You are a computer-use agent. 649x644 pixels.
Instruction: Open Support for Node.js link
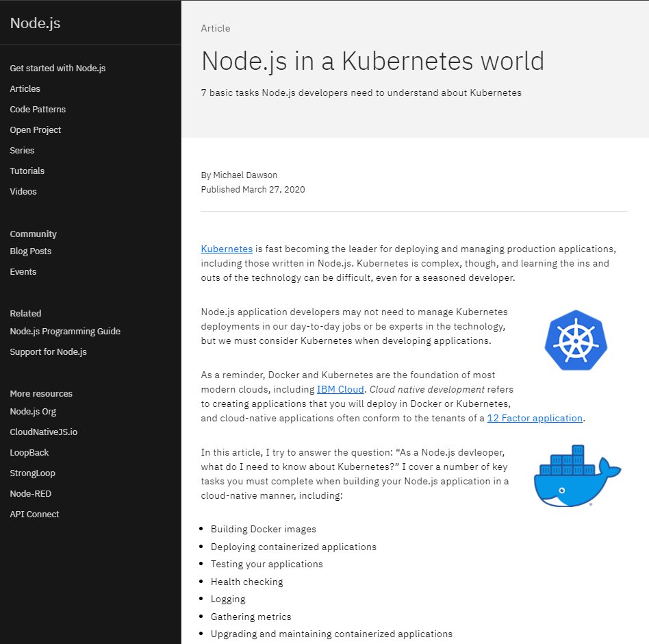[x=49, y=351]
